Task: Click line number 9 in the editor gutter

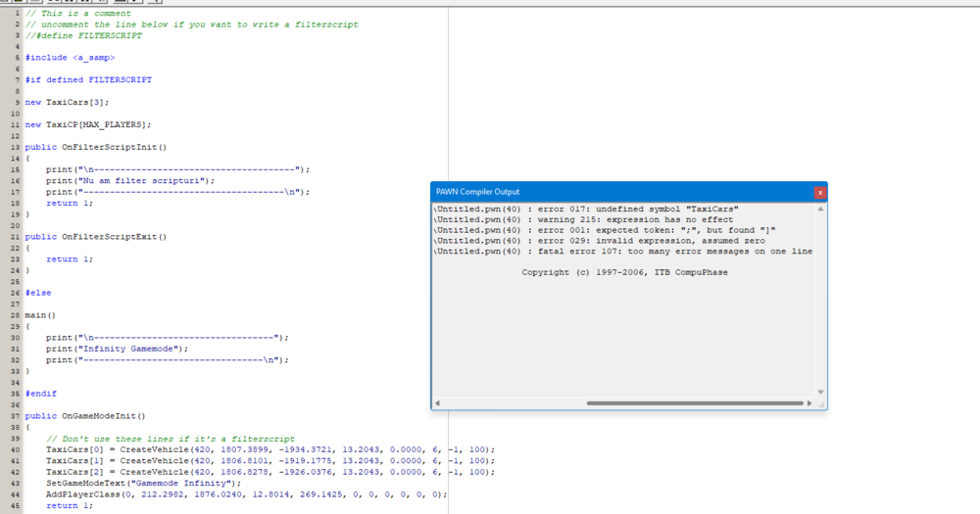Action: (x=18, y=103)
